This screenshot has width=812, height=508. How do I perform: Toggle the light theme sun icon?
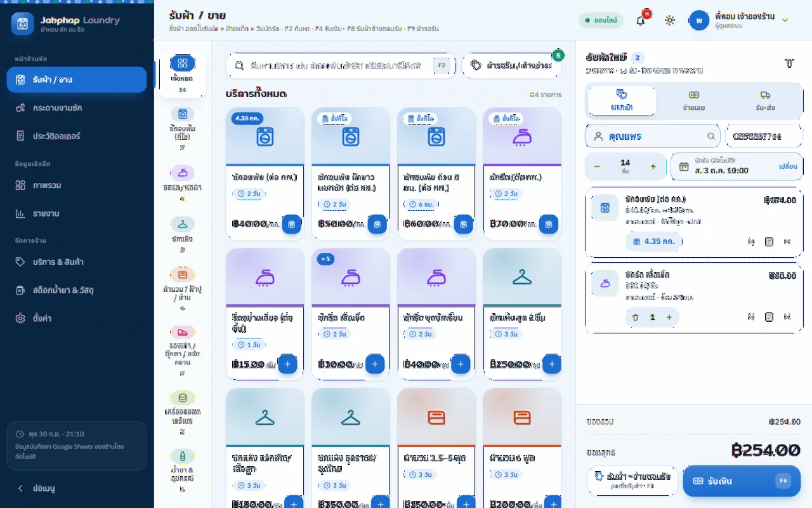click(670, 20)
